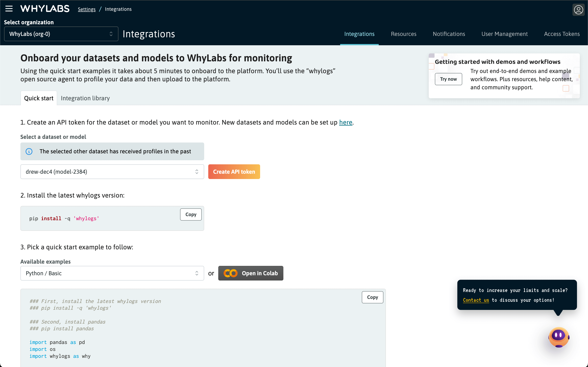This screenshot has height=367, width=588.
Task: Click the here link to set up datasets
Action: (x=345, y=123)
